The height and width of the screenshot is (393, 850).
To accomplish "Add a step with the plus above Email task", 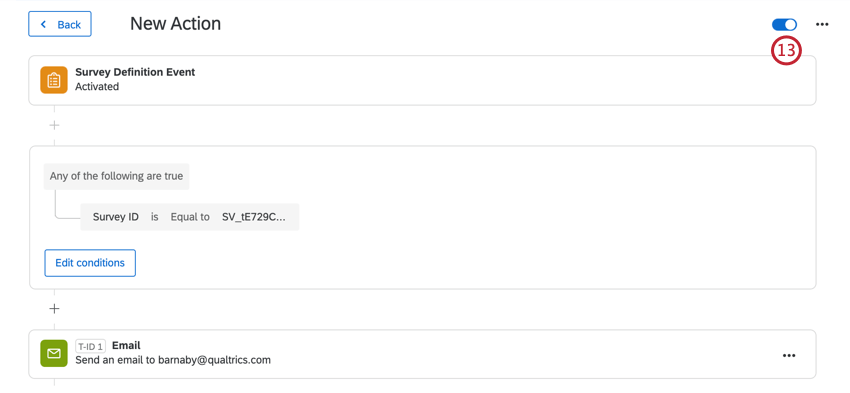I will [x=54, y=309].
